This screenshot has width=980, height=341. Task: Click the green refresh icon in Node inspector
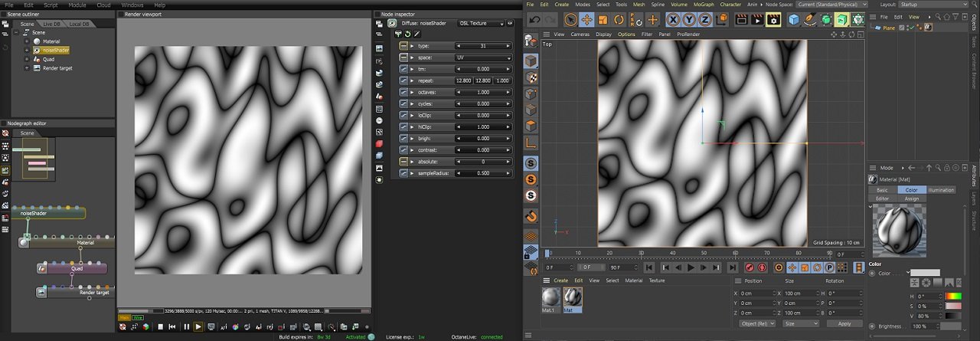click(407, 34)
